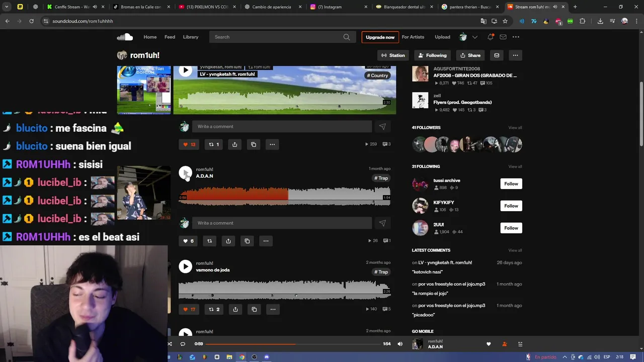
Task: Go to Home page
Action: coord(150,37)
